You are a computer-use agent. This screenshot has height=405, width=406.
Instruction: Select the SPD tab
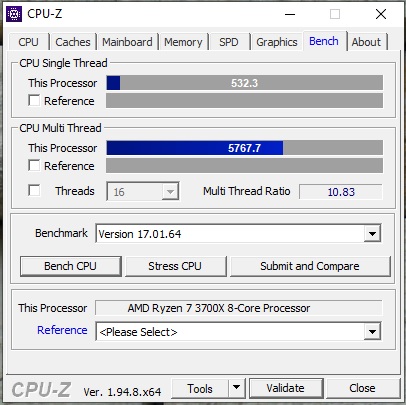[x=229, y=42]
